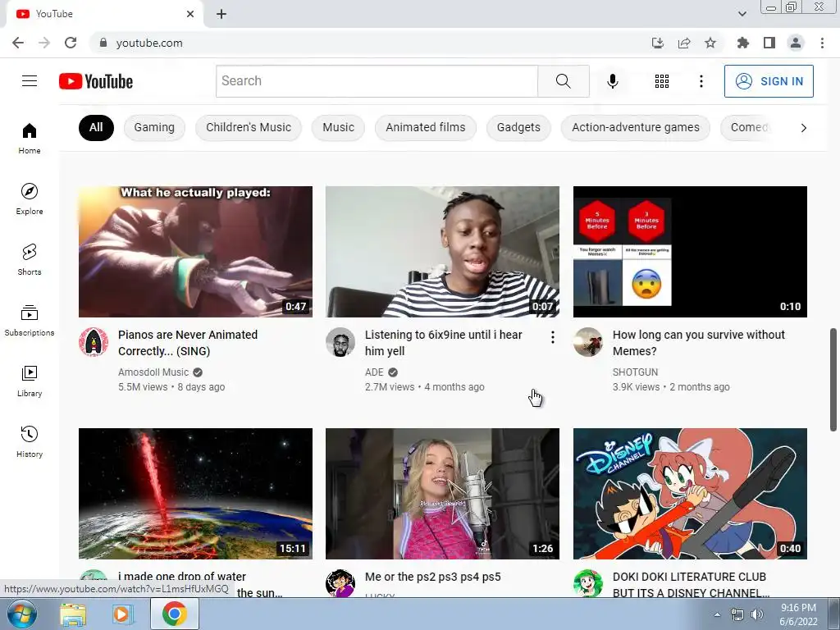Click share this page icon
The height and width of the screenshot is (630, 840).
click(684, 43)
